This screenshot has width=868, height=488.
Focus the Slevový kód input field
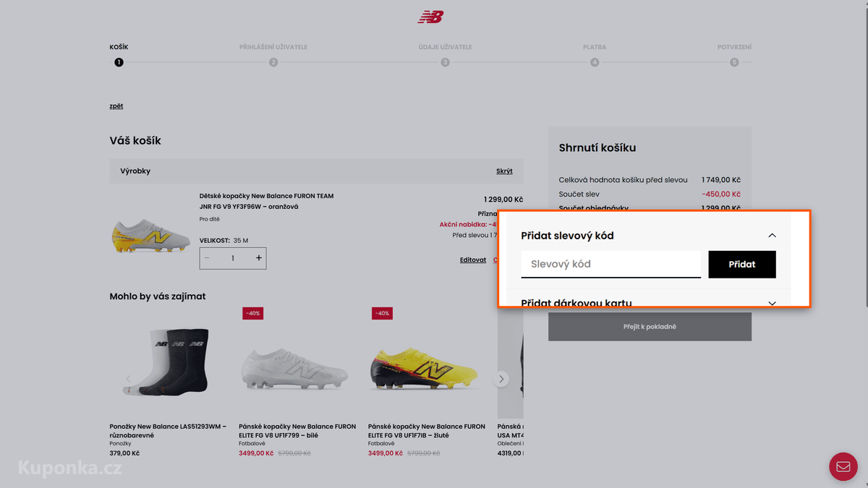[x=611, y=264]
